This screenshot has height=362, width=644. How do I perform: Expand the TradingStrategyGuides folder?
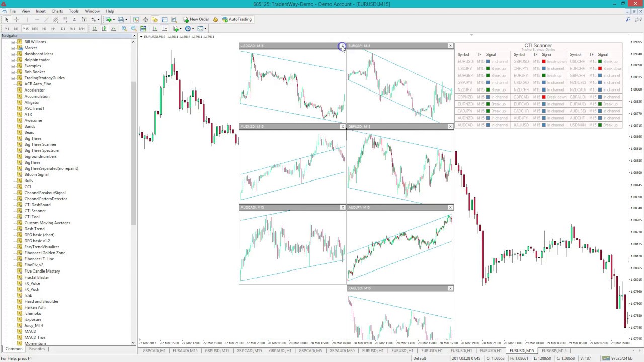[13, 78]
